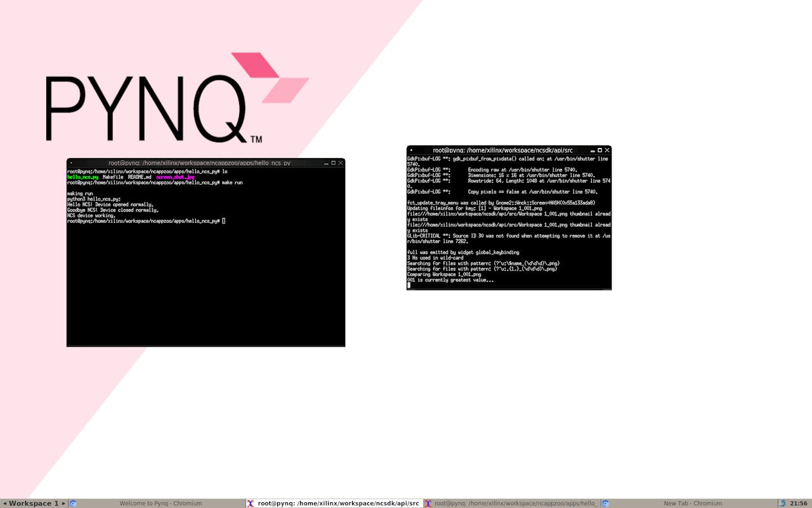
Task: Click README.md in the ls output
Action: point(140,177)
